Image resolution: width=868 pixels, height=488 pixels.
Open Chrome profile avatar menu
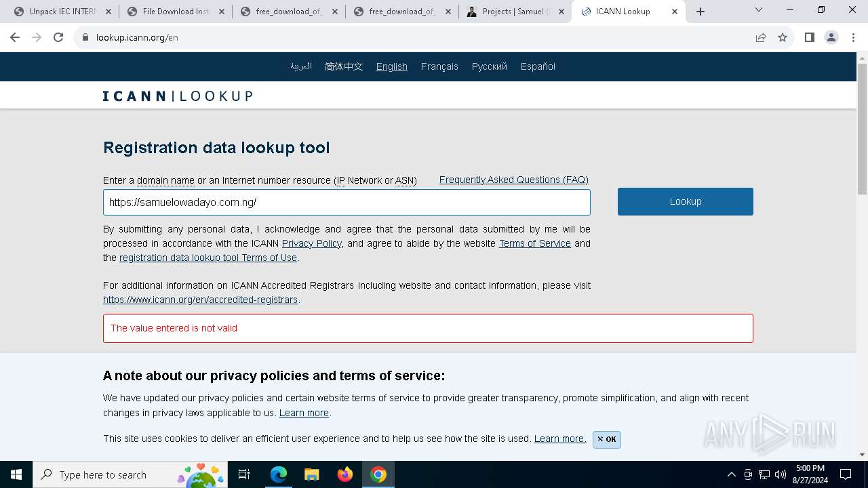[x=831, y=37]
